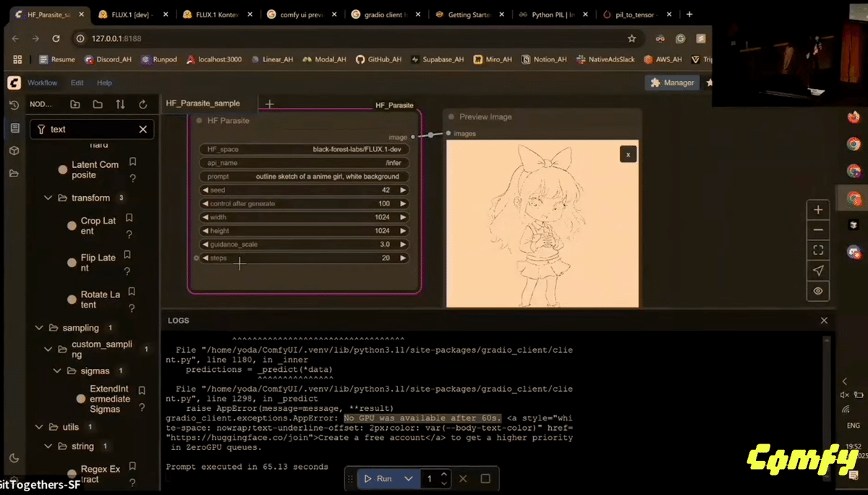Image resolution: width=868 pixels, height=495 pixels.
Task: Click the node search field containing 'text'
Action: pos(92,129)
